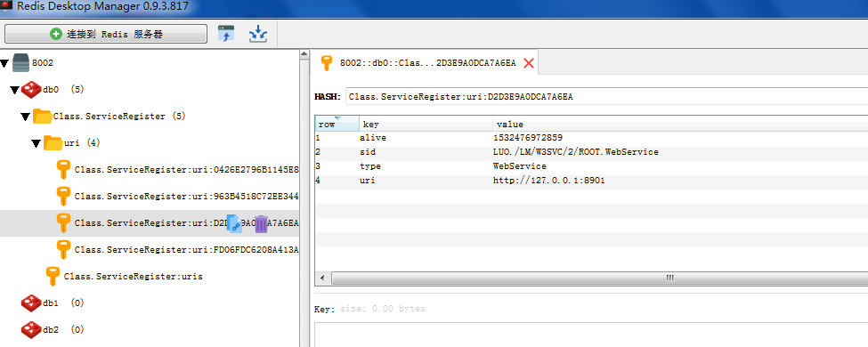This screenshot has width=868, height=347.
Task: Select the 8002 server icon
Action: 20,62
